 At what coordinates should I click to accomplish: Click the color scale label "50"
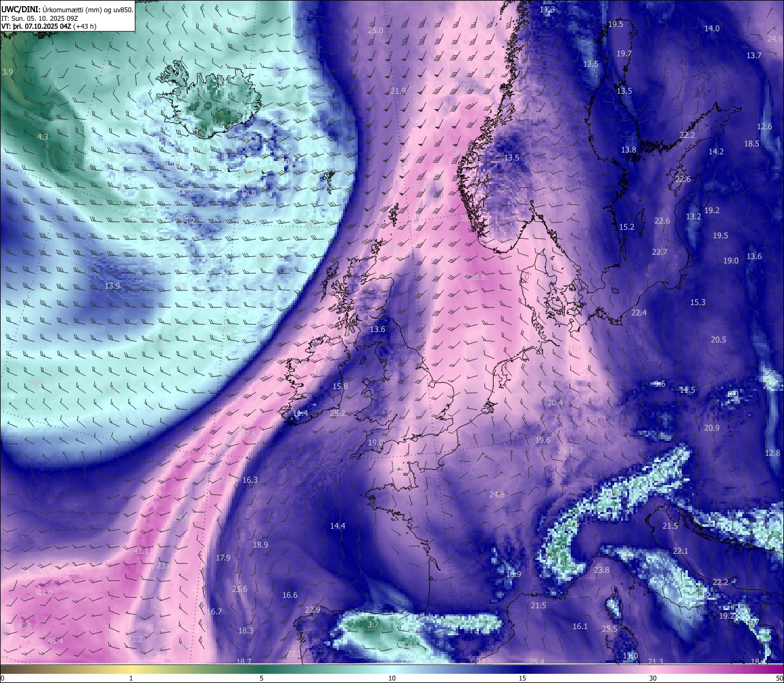pos(779,678)
